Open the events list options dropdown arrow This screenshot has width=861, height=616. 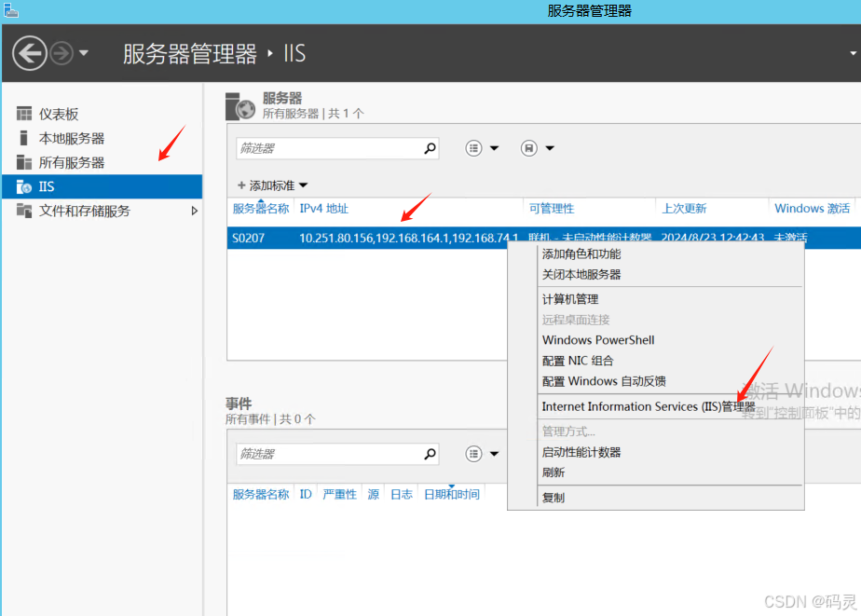coord(494,454)
